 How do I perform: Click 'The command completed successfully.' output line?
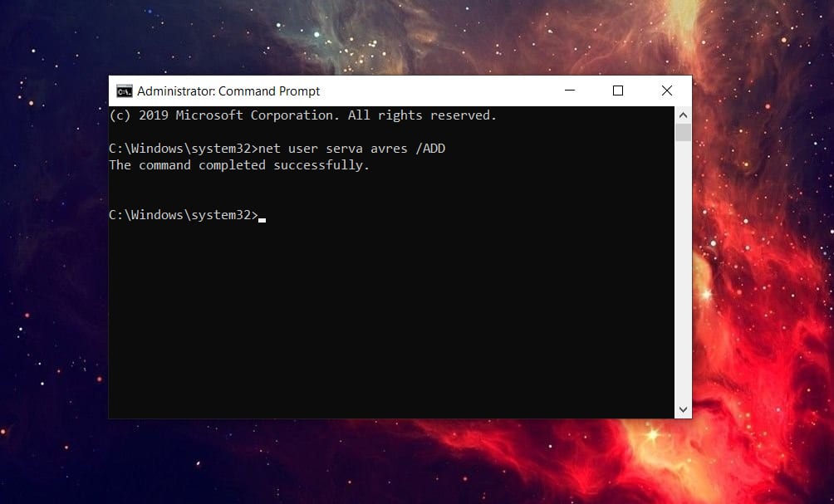click(238, 165)
